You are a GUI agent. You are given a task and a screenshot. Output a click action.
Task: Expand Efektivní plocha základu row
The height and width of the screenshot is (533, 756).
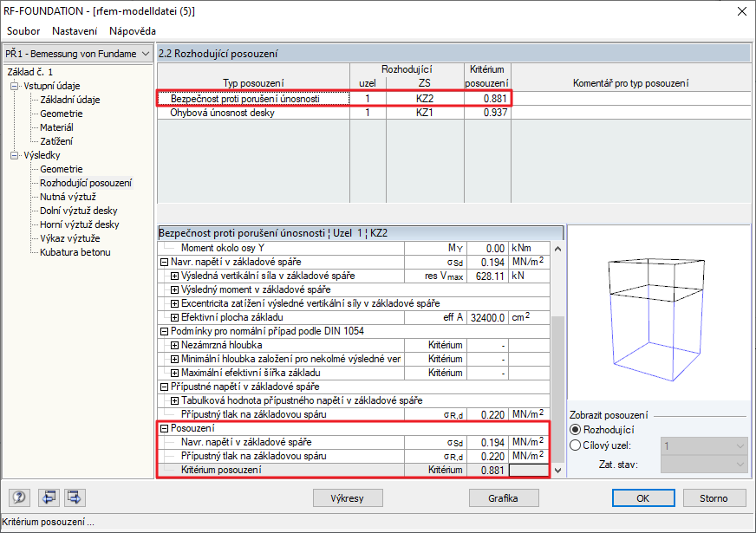click(174, 317)
